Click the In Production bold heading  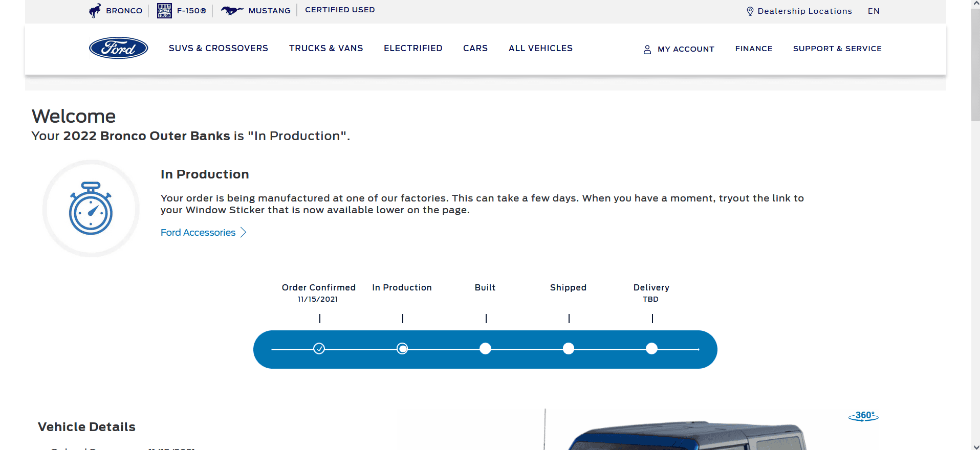point(205,174)
